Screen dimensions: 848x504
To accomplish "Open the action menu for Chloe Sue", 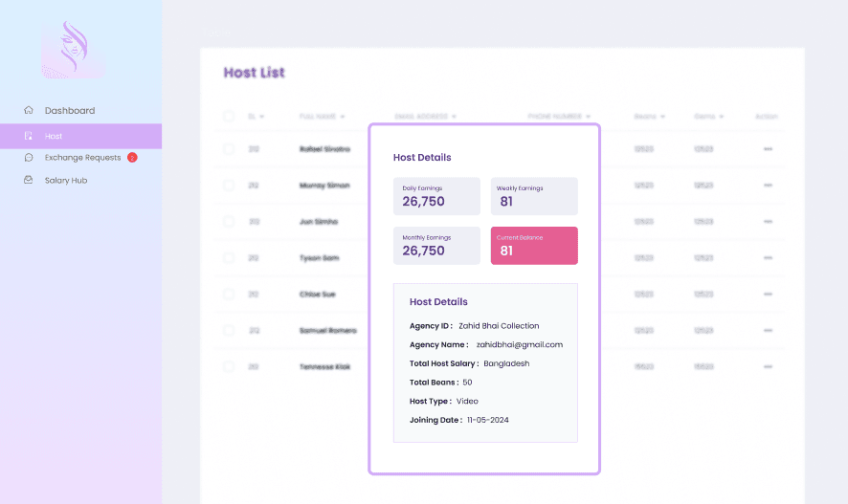I will coord(768,294).
